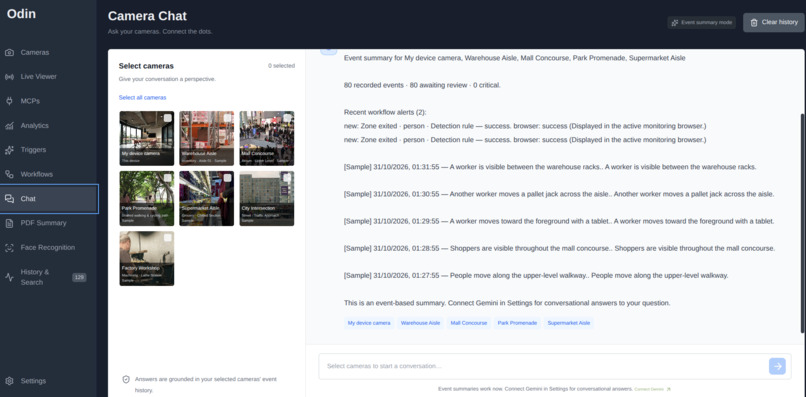Click the 'Recent workflow alerts (2)' heading

(385, 112)
